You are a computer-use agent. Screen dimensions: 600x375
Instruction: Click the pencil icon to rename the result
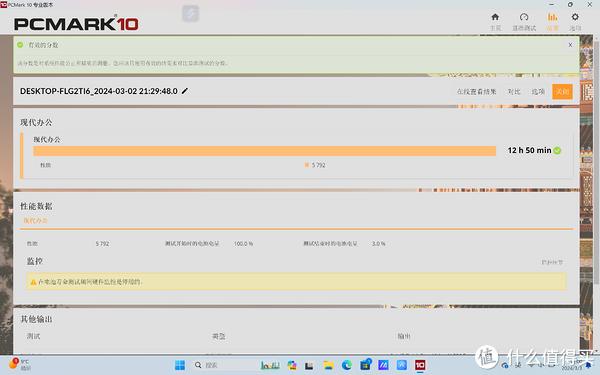point(185,91)
